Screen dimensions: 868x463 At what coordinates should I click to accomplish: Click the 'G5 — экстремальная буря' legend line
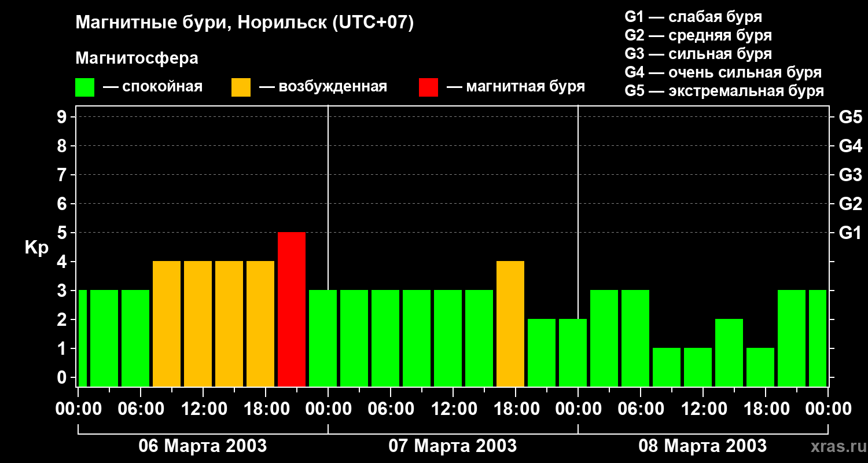tap(724, 91)
